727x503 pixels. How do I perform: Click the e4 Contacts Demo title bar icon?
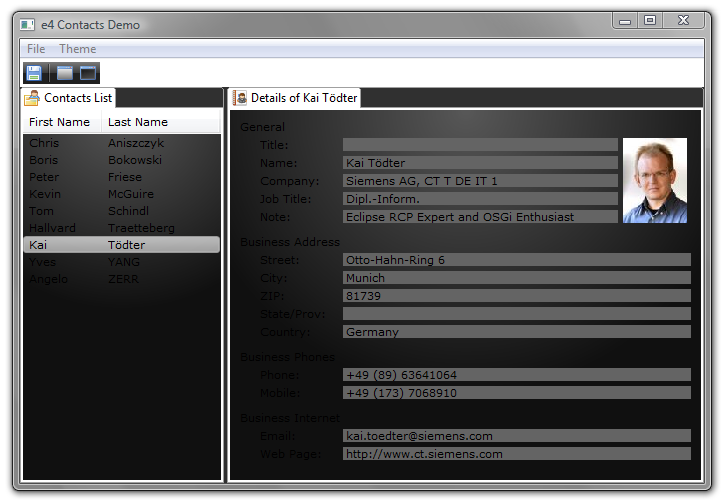coord(27,23)
